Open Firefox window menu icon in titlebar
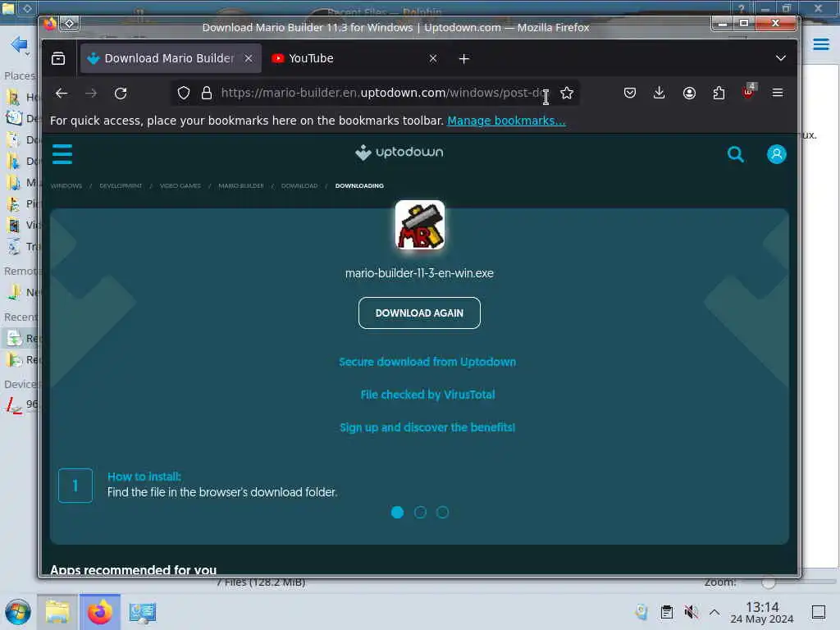840x630 pixels. [50, 24]
